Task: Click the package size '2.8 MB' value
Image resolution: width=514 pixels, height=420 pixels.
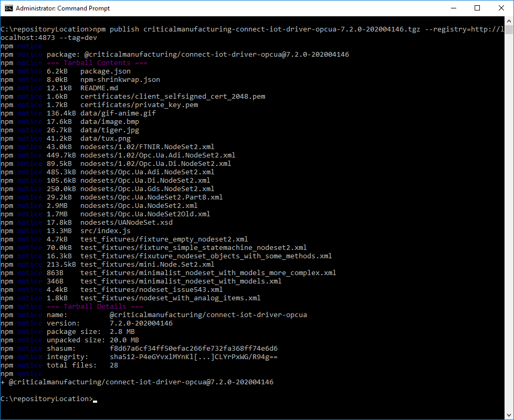Action: click(x=122, y=332)
